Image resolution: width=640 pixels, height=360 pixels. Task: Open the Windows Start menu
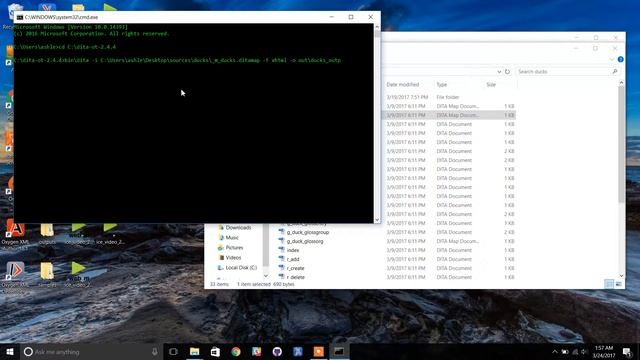tap(10, 351)
